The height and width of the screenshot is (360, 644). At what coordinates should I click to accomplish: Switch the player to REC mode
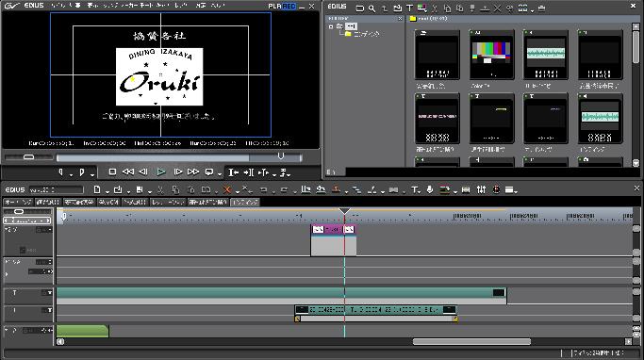pos(289,7)
